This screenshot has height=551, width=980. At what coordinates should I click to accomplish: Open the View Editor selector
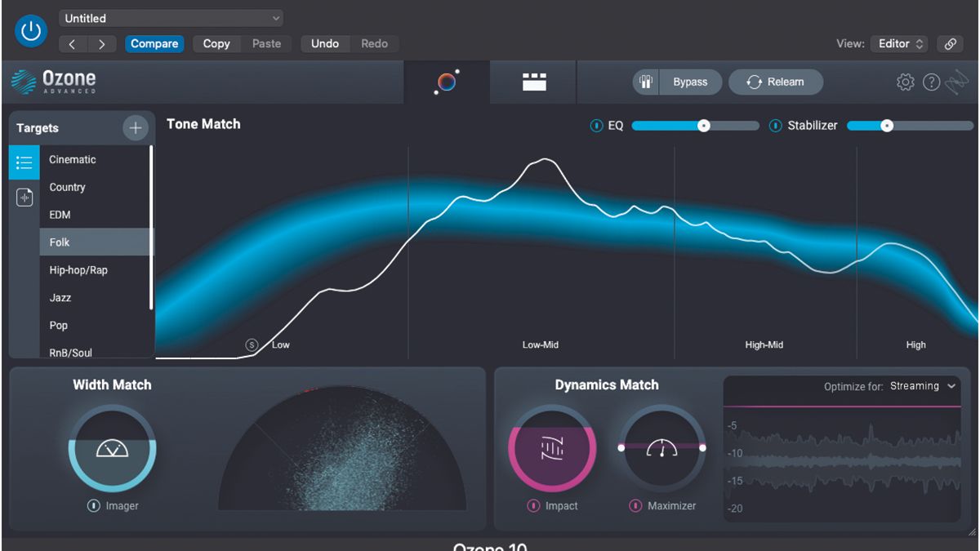pyautogui.click(x=898, y=43)
